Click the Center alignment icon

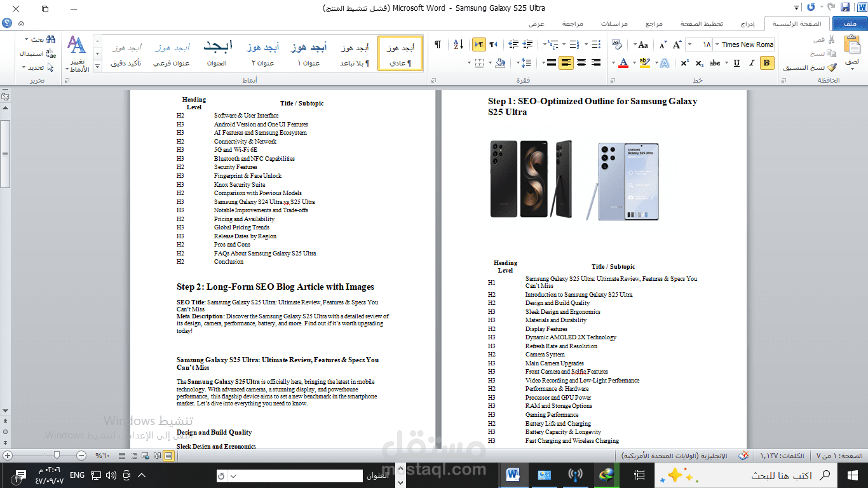[581, 63]
